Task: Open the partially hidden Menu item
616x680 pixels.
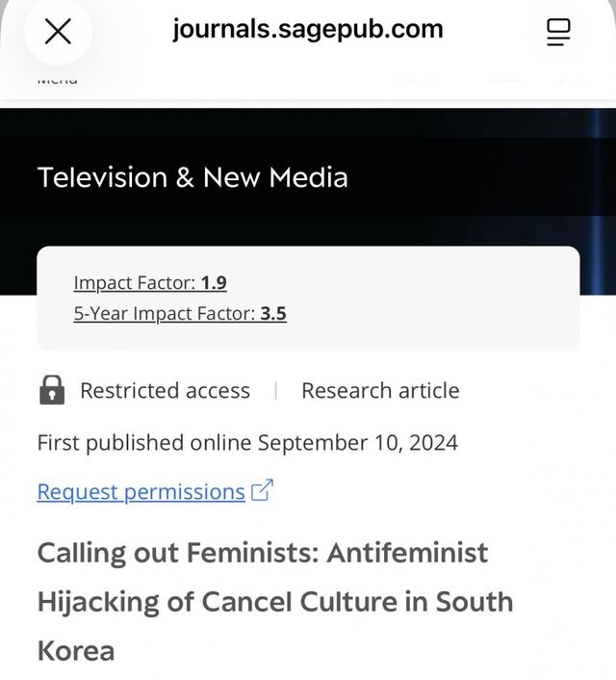Action: point(58,82)
